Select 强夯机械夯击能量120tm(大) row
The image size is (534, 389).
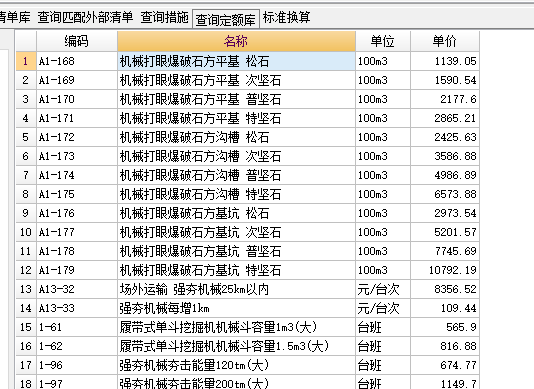pyautogui.click(x=236, y=365)
